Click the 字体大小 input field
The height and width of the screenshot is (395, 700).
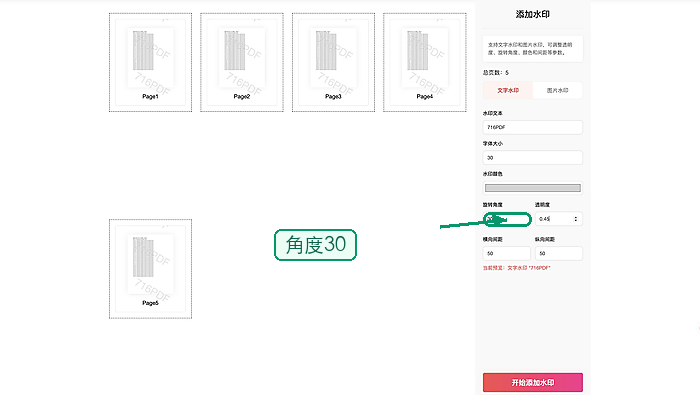point(533,158)
